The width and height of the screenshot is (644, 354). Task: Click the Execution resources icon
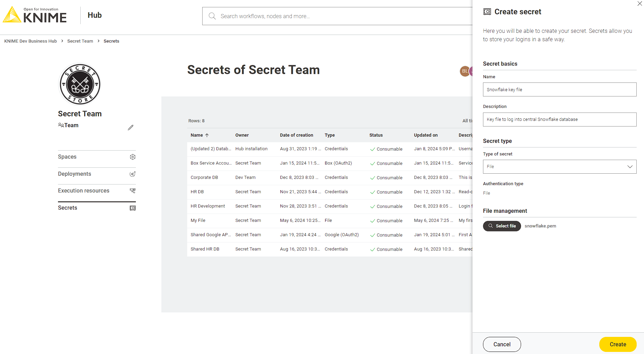[133, 191]
